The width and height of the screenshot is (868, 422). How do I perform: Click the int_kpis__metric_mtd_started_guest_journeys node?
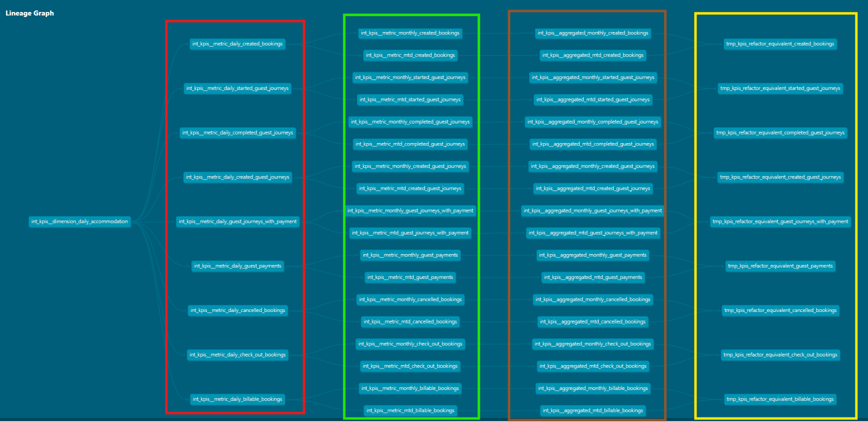coord(410,100)
